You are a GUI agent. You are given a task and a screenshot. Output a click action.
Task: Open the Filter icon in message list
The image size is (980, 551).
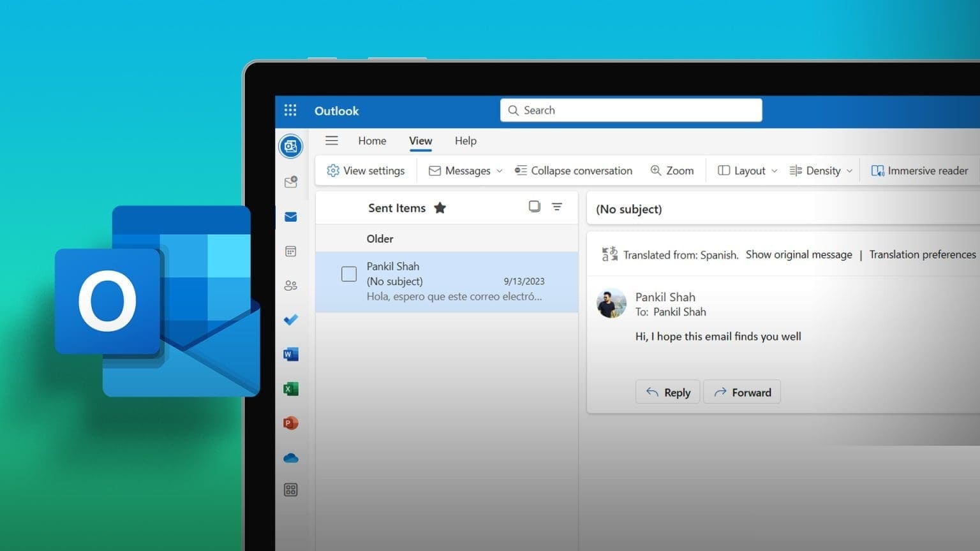[557, 207]
